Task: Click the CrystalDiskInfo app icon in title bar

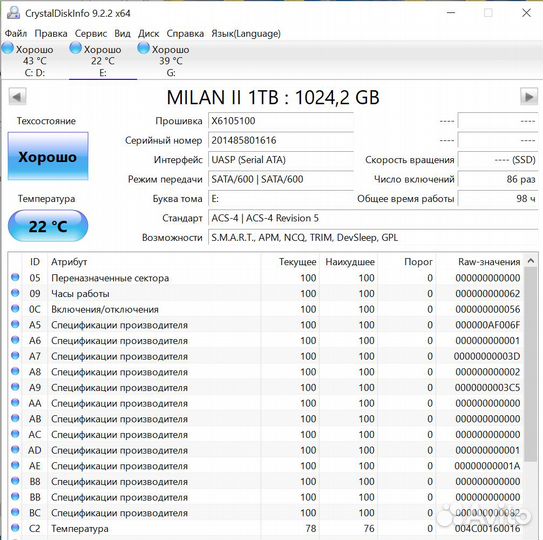Action: coord(14,13)
